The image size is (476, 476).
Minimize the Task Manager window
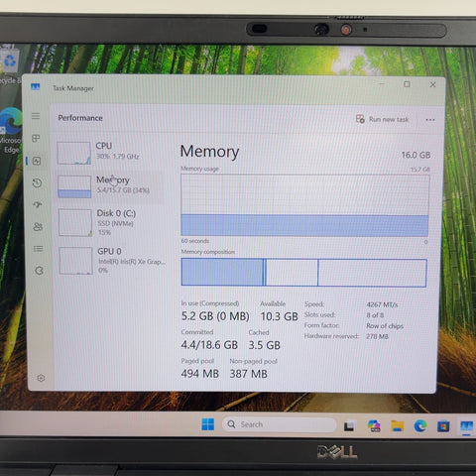coord(382,84)
